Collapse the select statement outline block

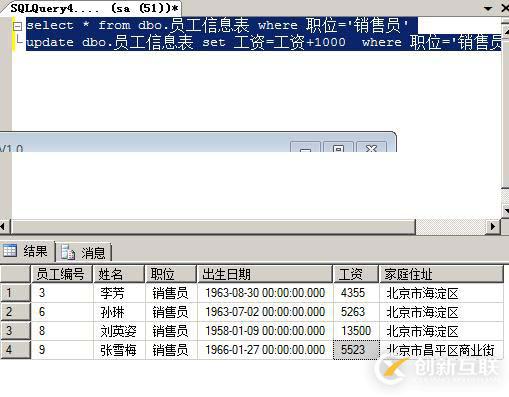tap(17, 26)
